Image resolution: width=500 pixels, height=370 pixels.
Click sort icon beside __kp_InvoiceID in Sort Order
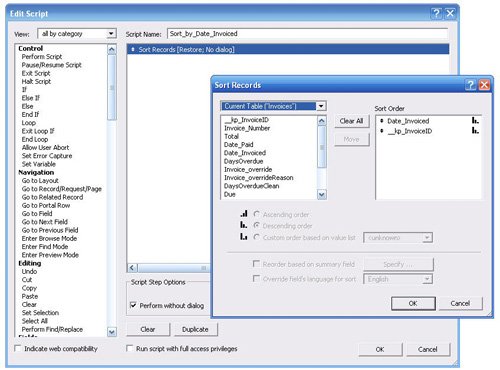(475, 131)
